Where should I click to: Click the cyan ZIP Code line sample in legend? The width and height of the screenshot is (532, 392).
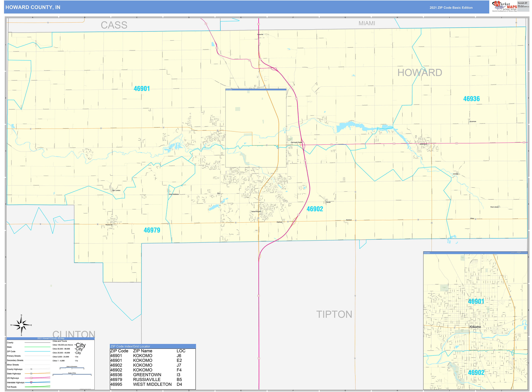click(37, 351)
